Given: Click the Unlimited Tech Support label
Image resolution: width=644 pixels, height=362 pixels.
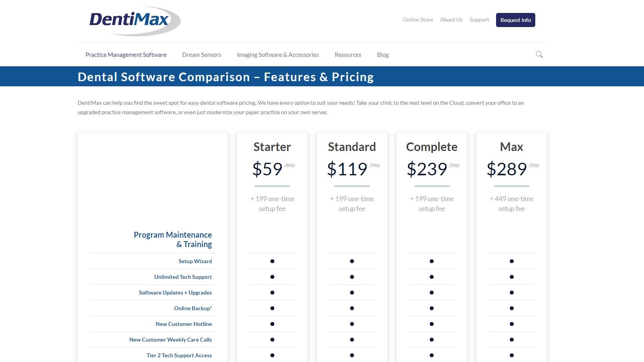Looking at the screenshot, I should click(x=183, y=277).
